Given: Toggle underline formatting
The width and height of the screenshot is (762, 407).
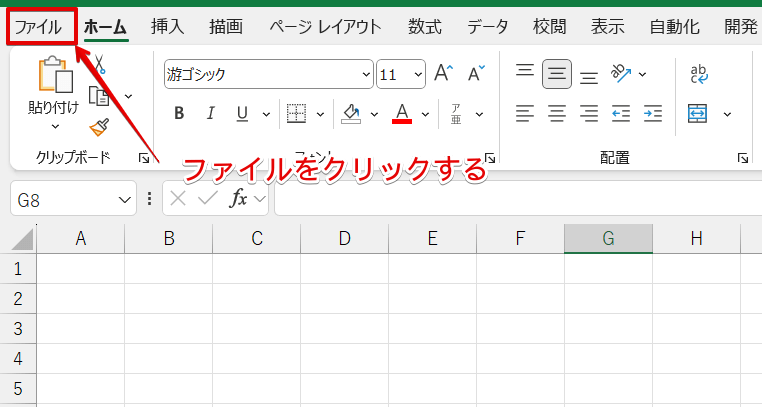Looking at the screenshot, I should pyautogui.click(x=242, y=114).
